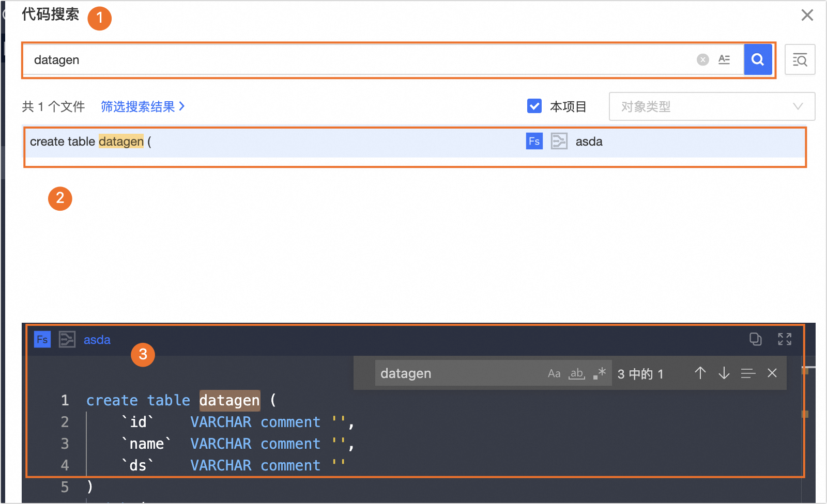Toggle regular expression in find widget

[x=600, y=373]
